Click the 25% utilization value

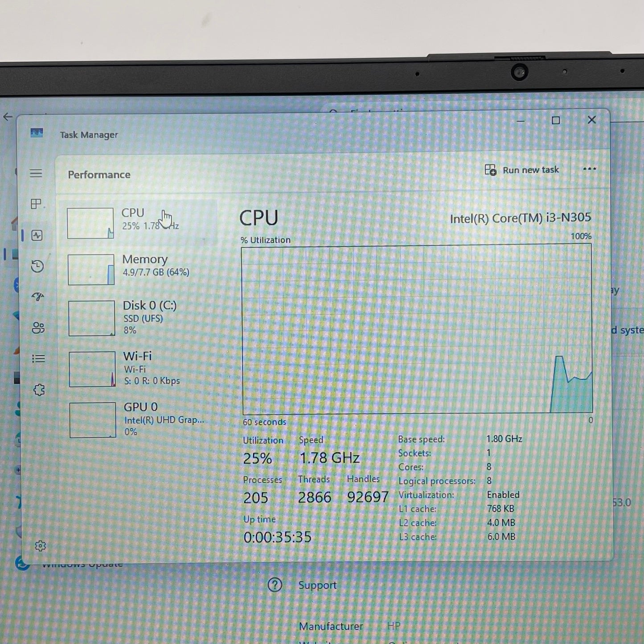click(x=257, y=458)
